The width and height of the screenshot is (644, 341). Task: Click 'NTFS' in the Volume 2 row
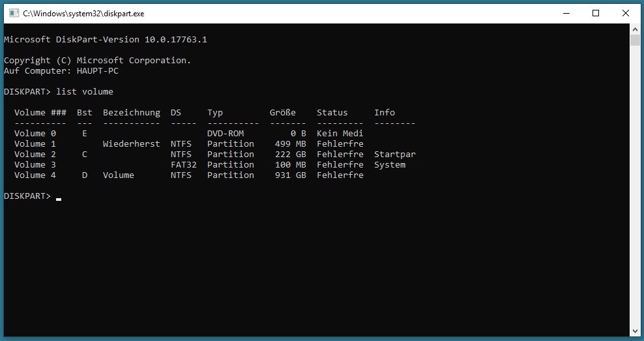(x=181, y=154)
